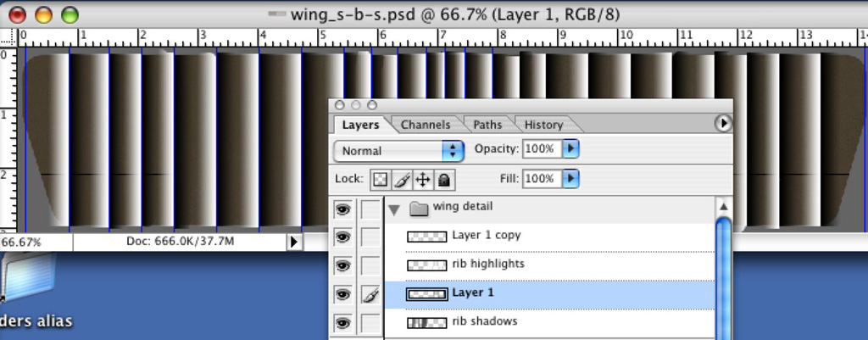Switch to the Paths tab
The width and height of the screenshot is (868, 340).
487,125
